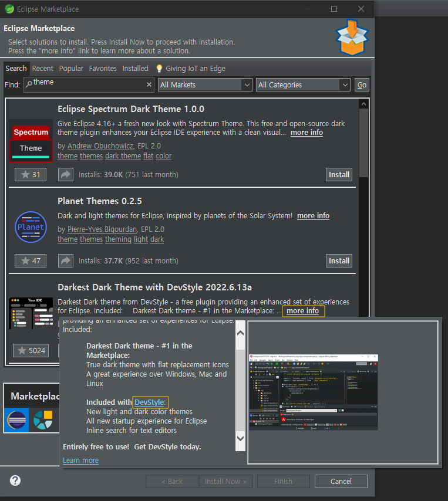This screenshot has width=448, height=501.
Task: Click the magnifier icon in the Find field
Action: coord(29,84)
